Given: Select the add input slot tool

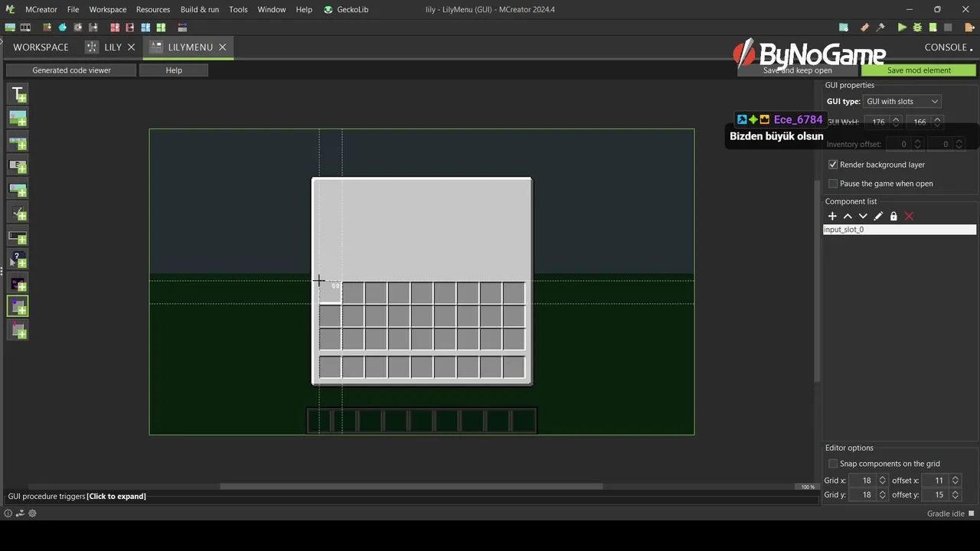Looking at the screenshot, I should [18, 306].
